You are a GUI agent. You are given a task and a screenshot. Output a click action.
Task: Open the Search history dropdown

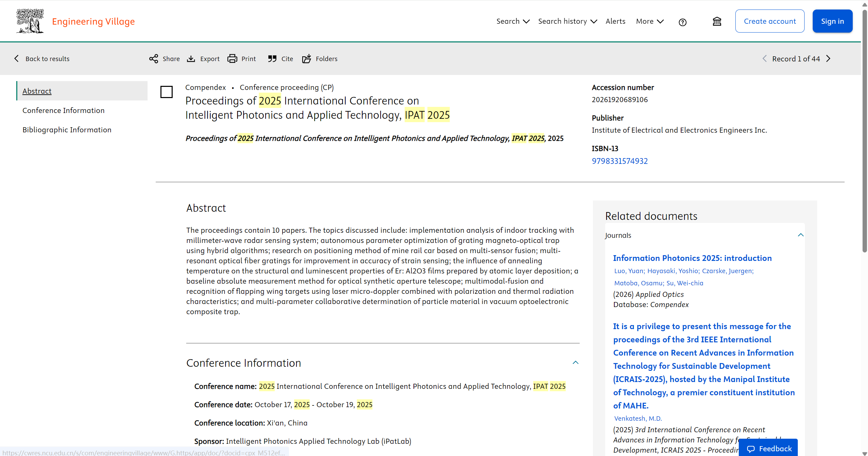(567, 21)
